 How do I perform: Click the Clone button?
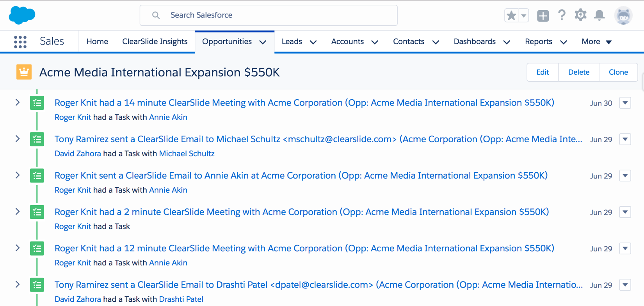point(619,72)
